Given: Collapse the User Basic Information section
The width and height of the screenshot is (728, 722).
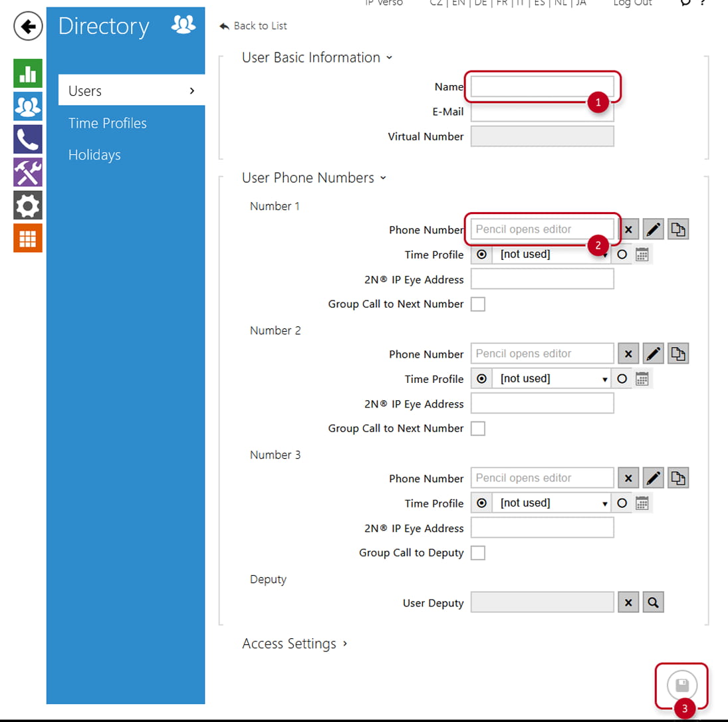Looking at the screenshot, I should tap(317, 58).
